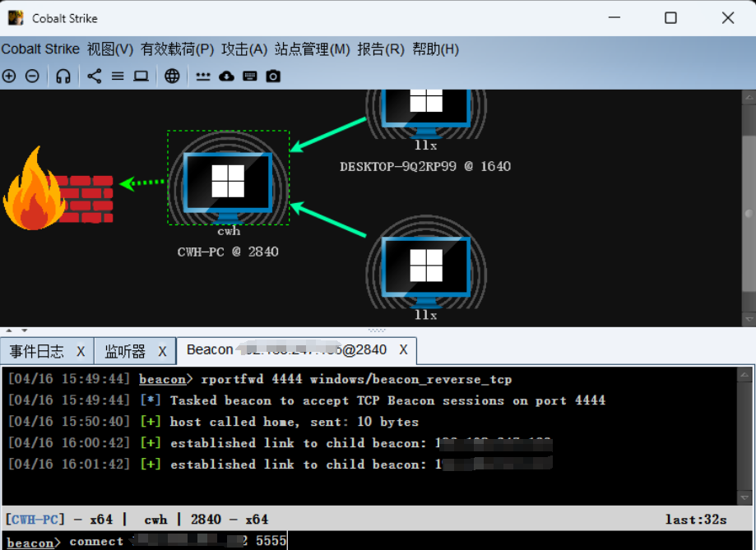Image resolution: width=756 pixels, height=550 pixels.
Task: Click the firewall icon in the graph
Action: coord(58,188)
